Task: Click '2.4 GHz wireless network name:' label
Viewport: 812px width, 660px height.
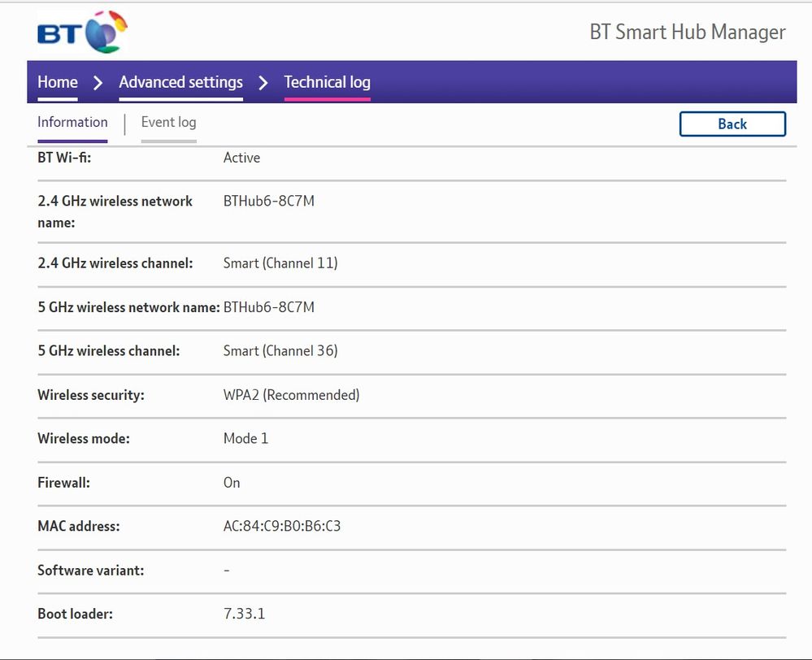Action: pyautogui.click(x=115, y=212)
